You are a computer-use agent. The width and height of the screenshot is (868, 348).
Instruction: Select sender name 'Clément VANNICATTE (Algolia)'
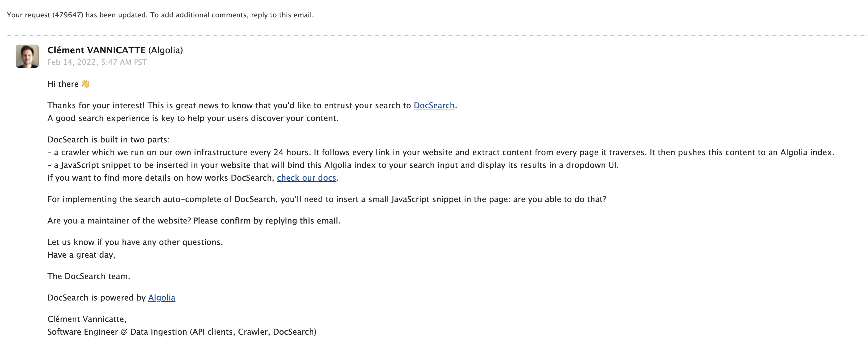click(115, 50)
